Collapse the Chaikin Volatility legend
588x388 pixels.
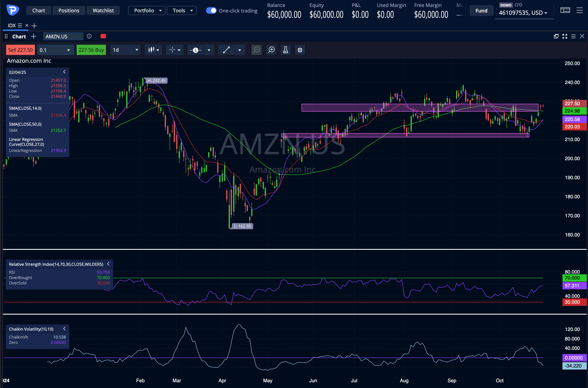[64, 329]
